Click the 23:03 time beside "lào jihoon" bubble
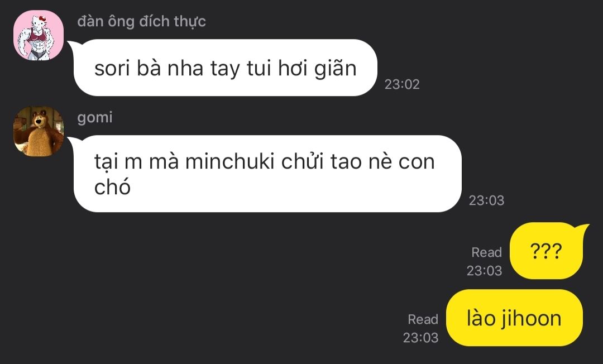Image resolution: width=603 pixels, height=364 pixels. click(420, 337)
